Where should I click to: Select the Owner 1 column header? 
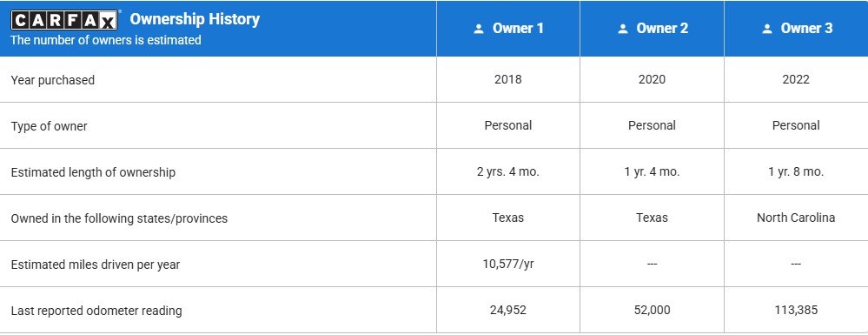tap(508, 29)
